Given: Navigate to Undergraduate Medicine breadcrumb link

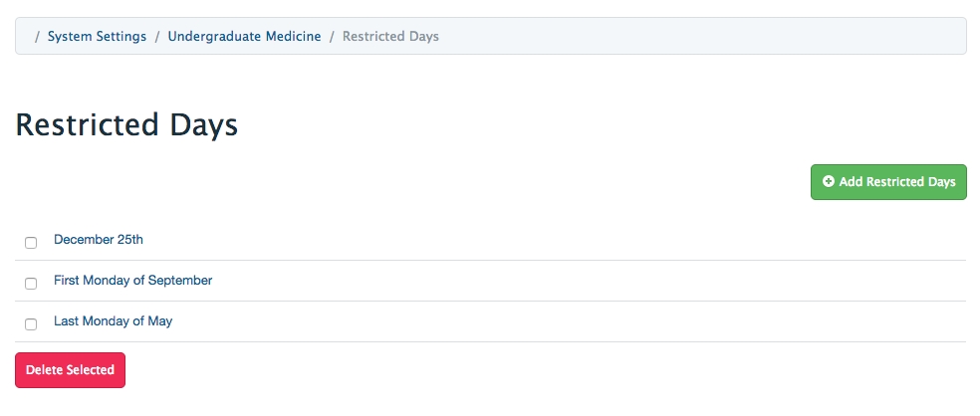Looking at the screenshot, I should pyautogui.click(x=244, y=37).
